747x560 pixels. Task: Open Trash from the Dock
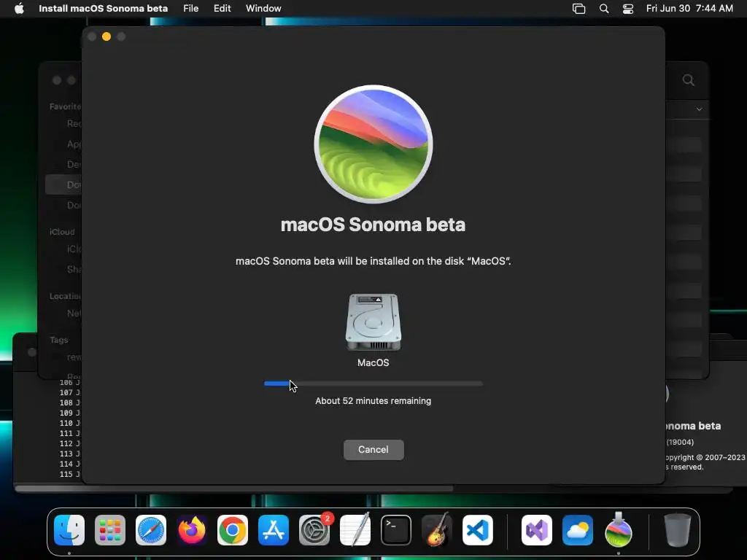pyautogui.click(x=678, y=529)
